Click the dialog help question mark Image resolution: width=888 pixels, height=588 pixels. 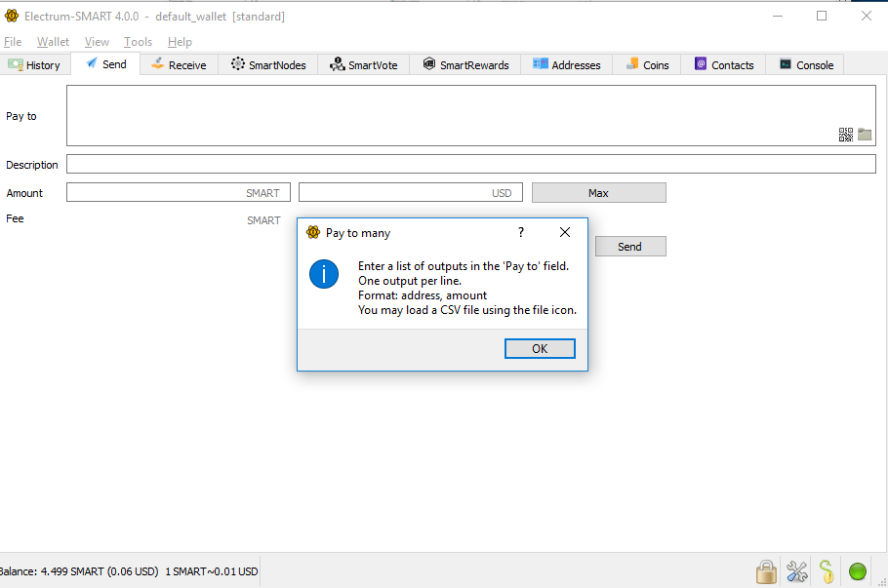coord(521,232)
